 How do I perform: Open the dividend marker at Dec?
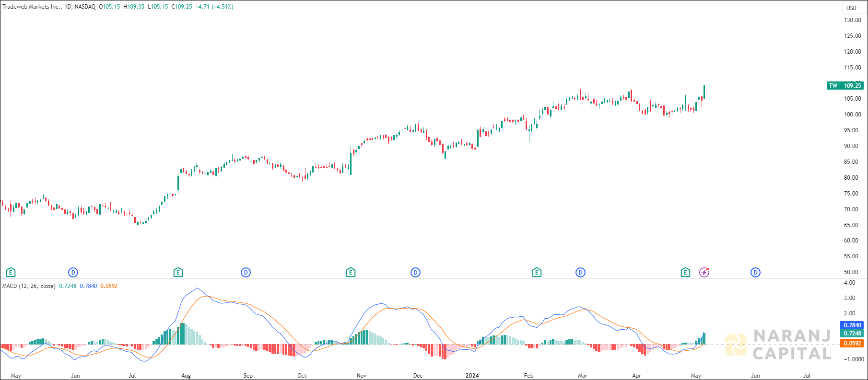[x=415, y=273]
